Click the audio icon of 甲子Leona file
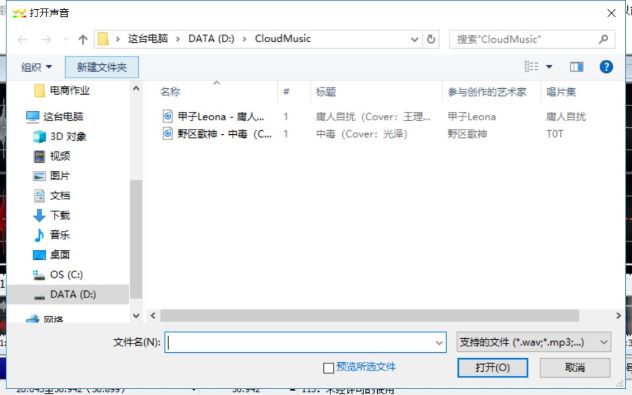This screenshot has width=632, height=395. (x=168, y=116)
